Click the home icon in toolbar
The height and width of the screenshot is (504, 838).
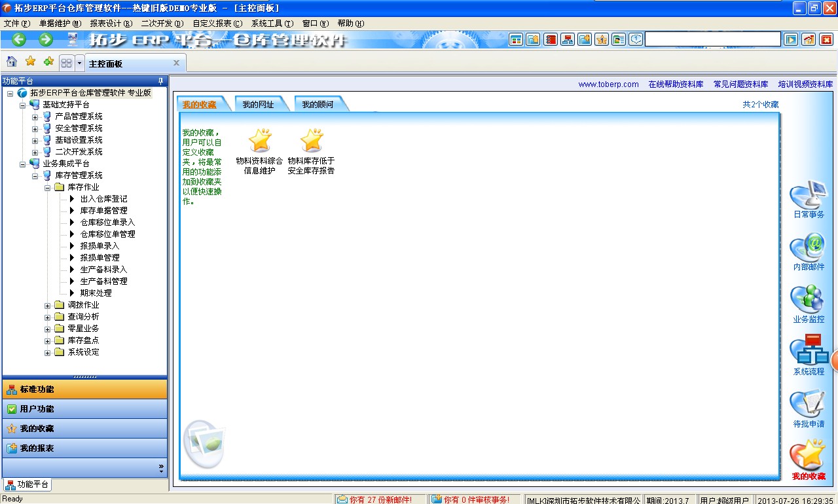coord(12,62)
